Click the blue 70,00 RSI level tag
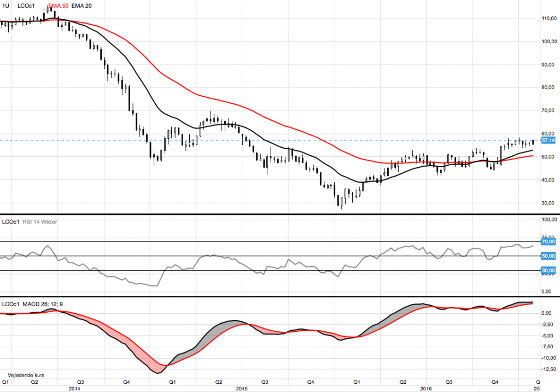Screen dimensions: 560x392 coord(548,242)
